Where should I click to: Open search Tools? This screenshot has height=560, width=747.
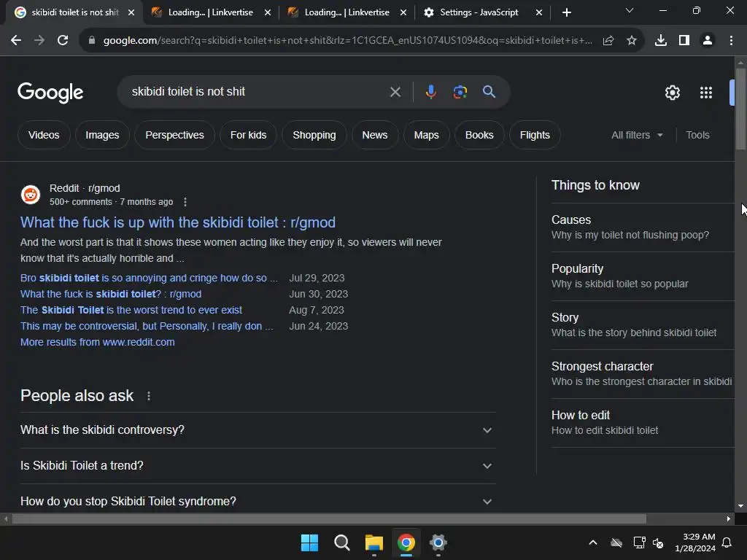697,135
